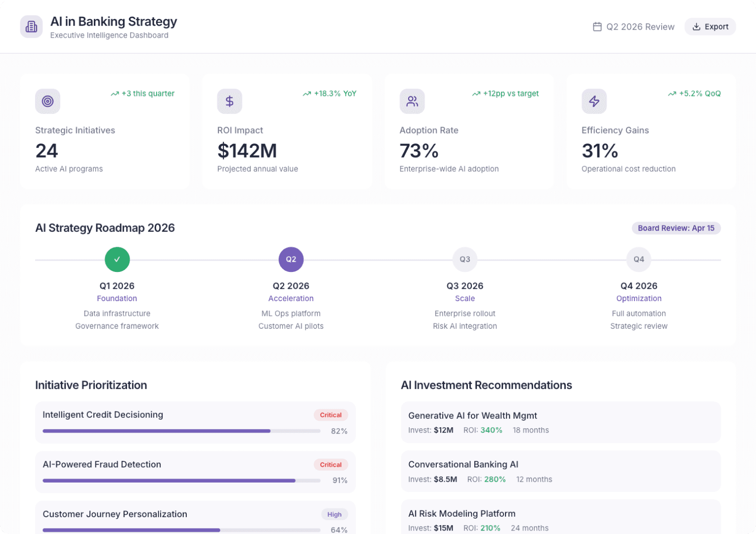Toggle the Q3 milestone circle on the roadmap
Image resolution: width=756 pixels, height=534 pixels.
point(464,259)
